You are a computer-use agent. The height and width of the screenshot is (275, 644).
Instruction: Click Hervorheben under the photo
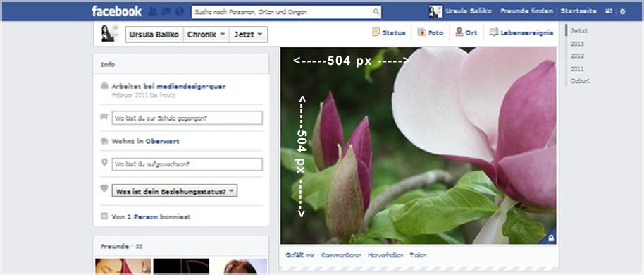coord(385,255)
